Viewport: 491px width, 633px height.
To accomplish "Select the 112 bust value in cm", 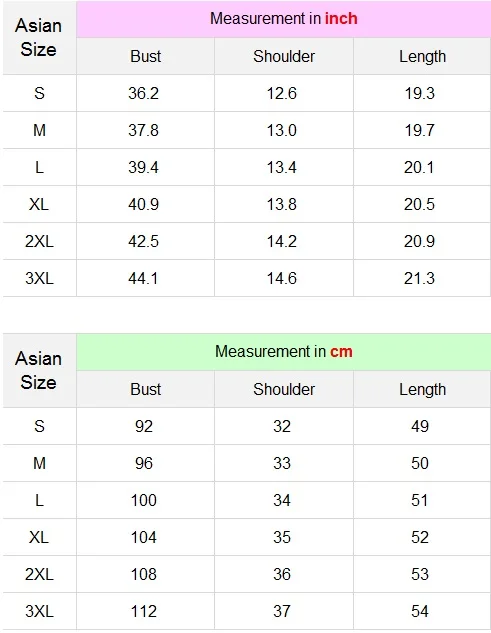I will 144,611.
